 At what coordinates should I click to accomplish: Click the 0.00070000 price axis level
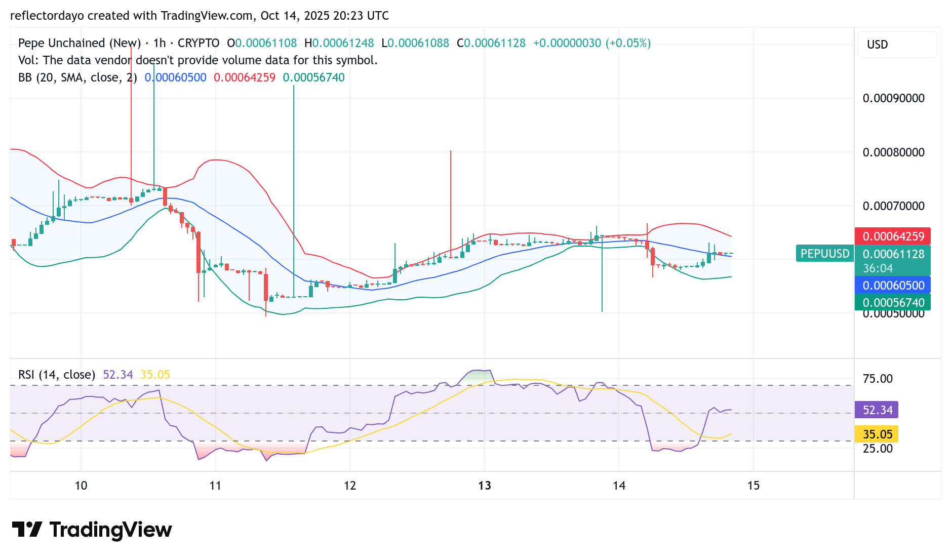pyautogui.click(x=894, y=206)
